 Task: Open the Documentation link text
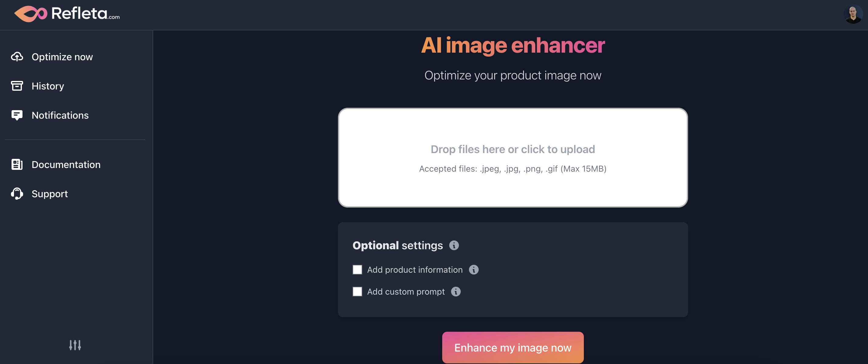[66, 165]
